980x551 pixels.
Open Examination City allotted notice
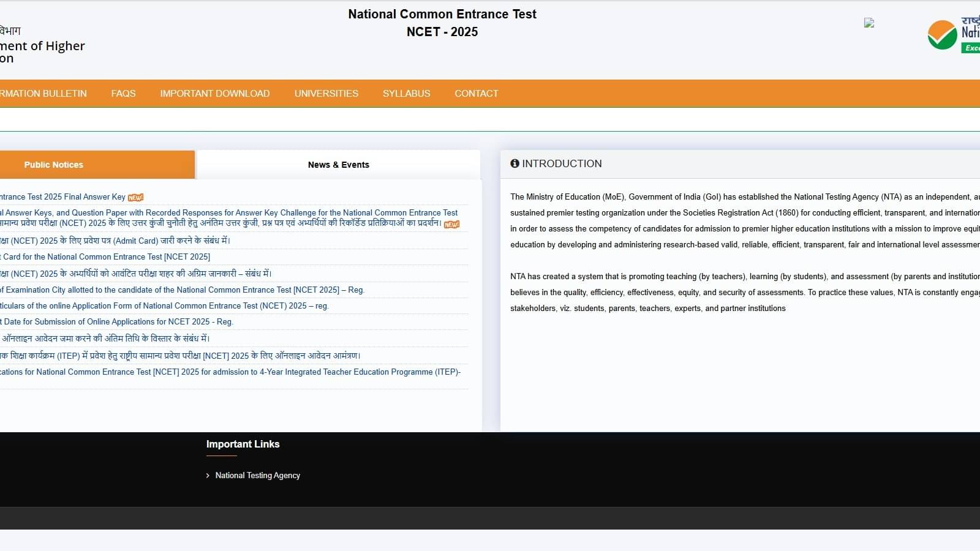(182, 290)
